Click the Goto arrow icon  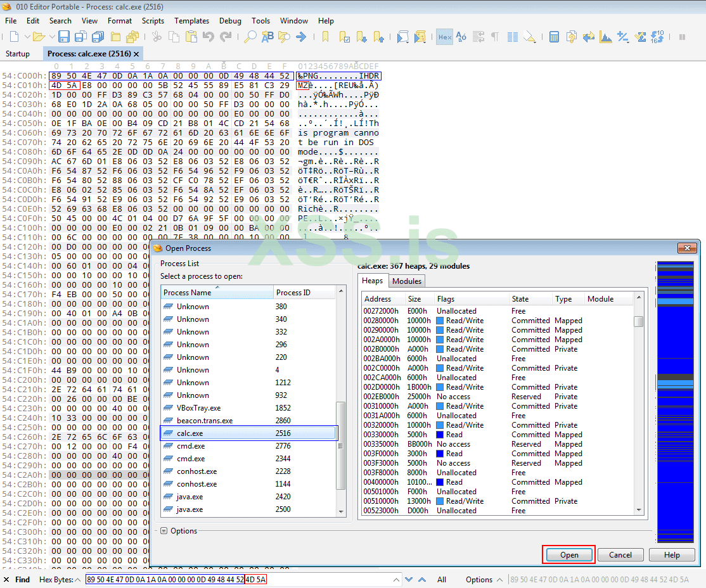[x=302, y=37]
